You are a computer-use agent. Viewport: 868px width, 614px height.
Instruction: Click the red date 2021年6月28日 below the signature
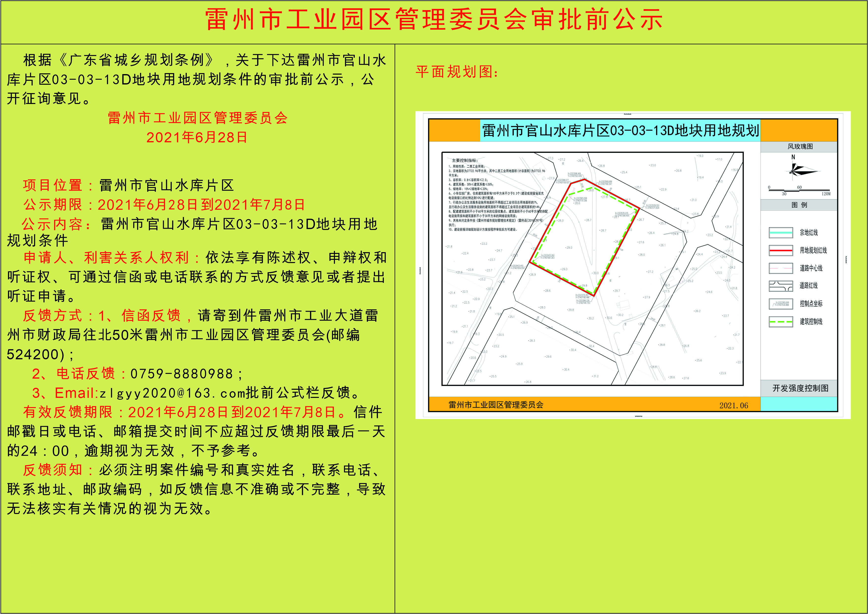click(197, 137)
